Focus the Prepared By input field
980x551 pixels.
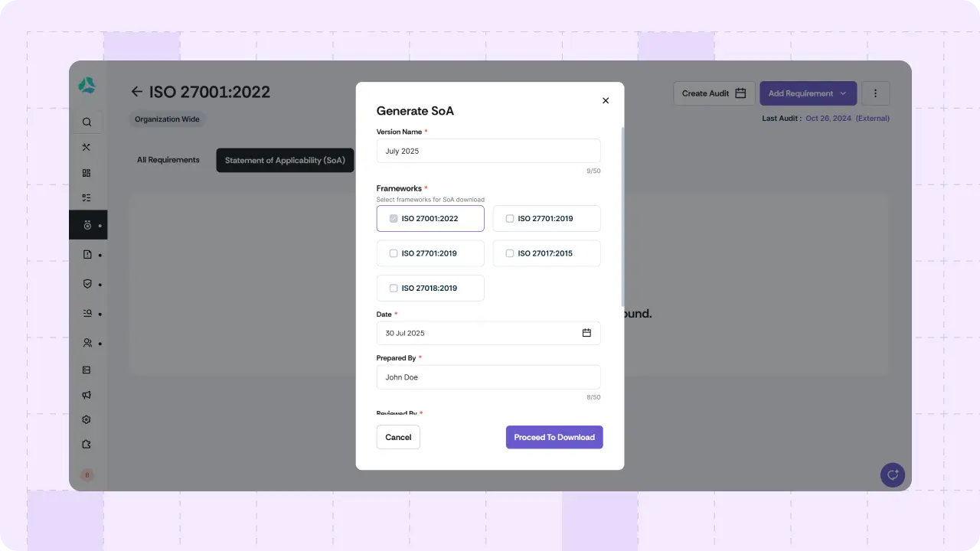click(488, 377)
